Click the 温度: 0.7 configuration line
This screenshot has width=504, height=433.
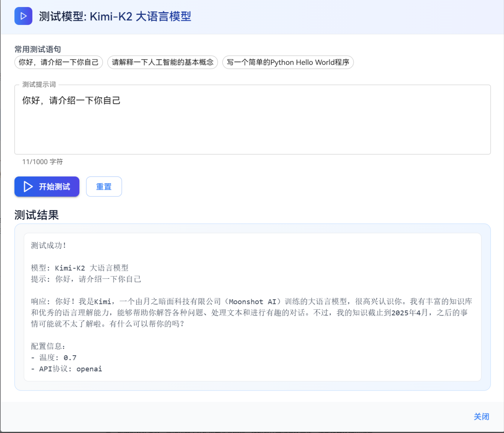click(x=53, y=357)
